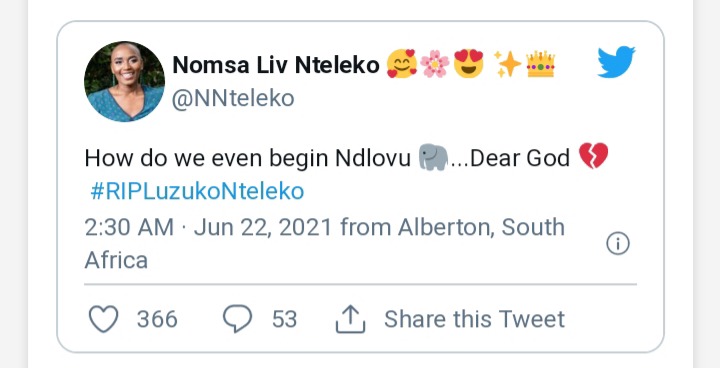Click the crown emoji in name
720x368 pixels.
(540, 64)
